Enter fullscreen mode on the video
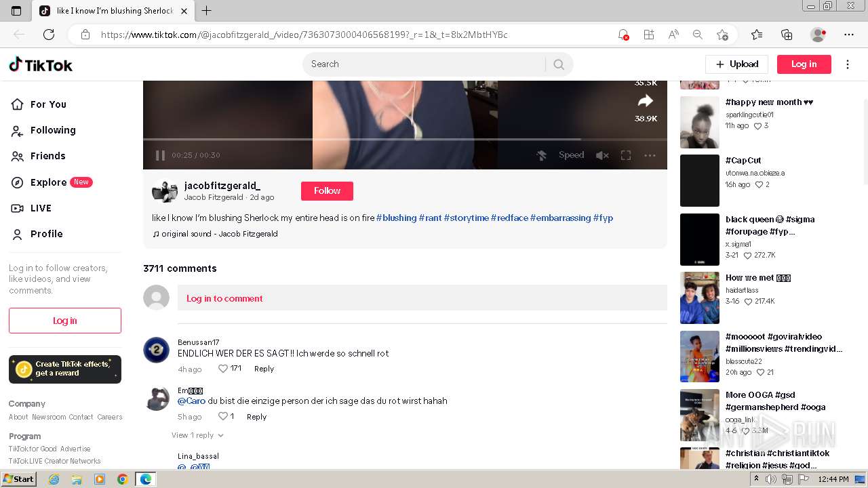Image resolution: width=868 pixels, height=488 pixels. [626, 155]
